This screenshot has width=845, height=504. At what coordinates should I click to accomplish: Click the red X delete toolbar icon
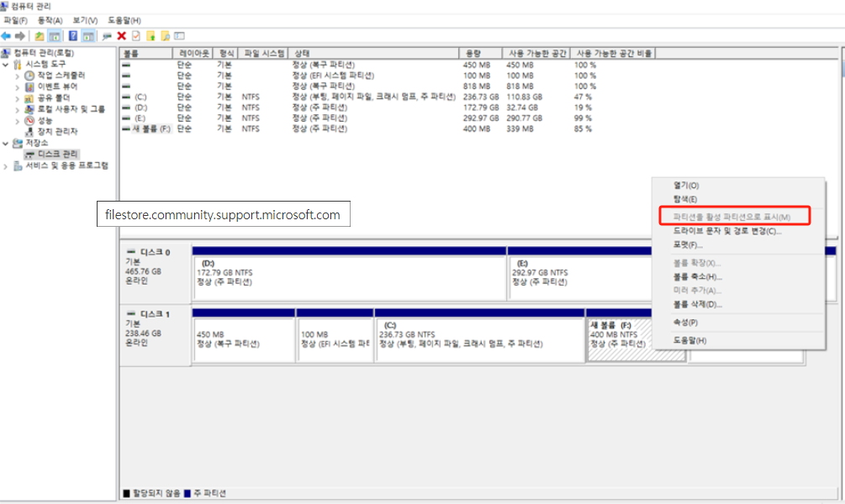(122, 36)
